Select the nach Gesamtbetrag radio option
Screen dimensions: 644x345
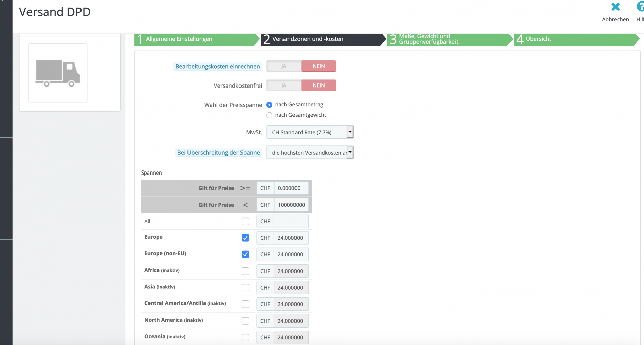(269, 105)
